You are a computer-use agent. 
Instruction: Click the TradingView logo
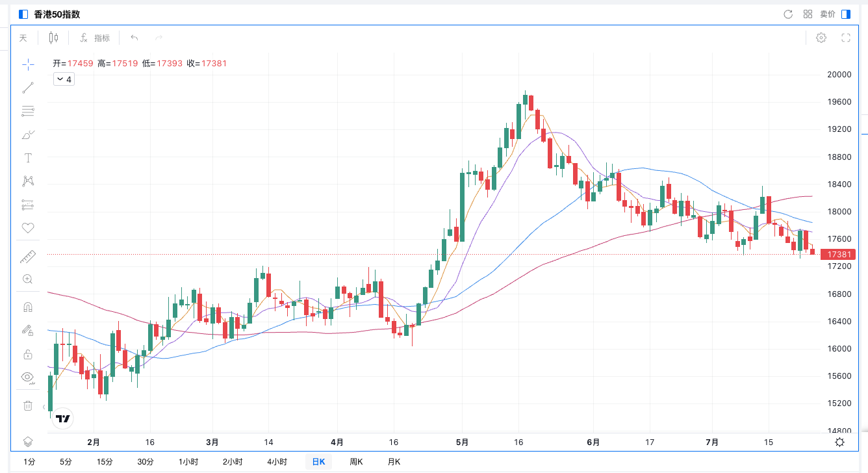(63, 418)
